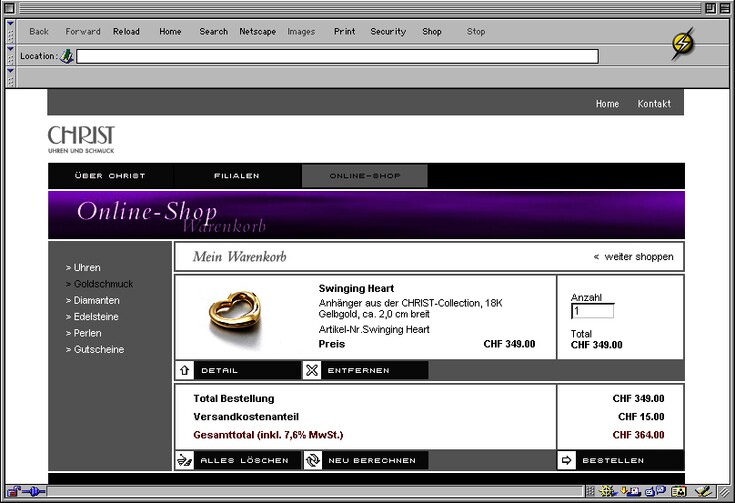Image resolution: width=735 pixels, height=503 pixels.
Task: Click the window close box at top left
Action: click(9, 8)
